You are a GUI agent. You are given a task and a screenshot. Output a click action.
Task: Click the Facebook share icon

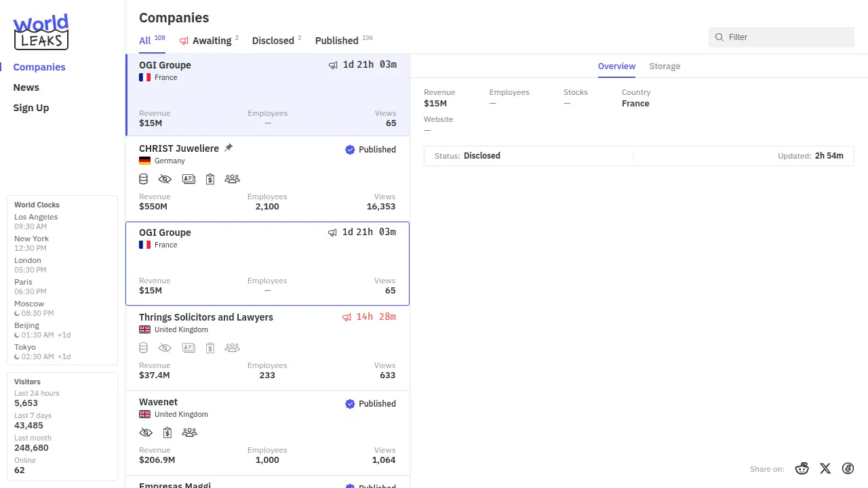848,468
